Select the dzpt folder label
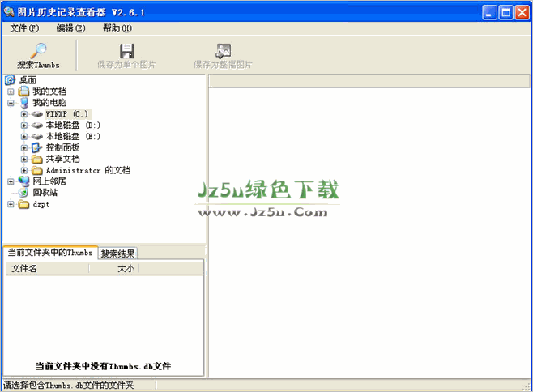Viewport: 533px width, 392px height. pyautogui.click(x=41, y=204)
